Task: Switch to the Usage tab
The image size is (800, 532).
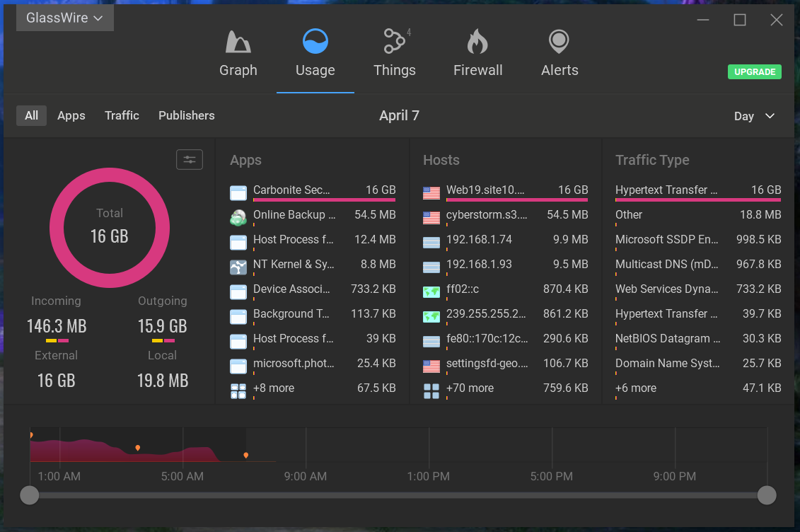Action: click(x=315, y=52)
